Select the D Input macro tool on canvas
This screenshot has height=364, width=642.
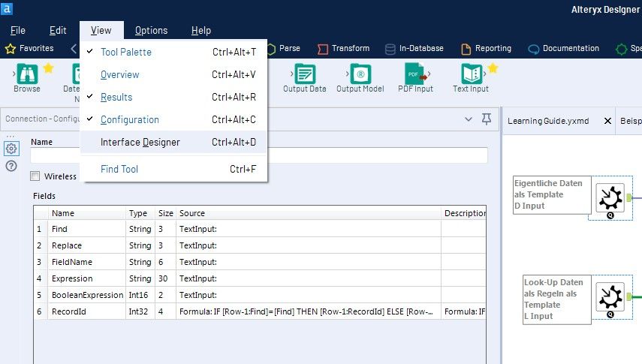[x=610, y=198]
